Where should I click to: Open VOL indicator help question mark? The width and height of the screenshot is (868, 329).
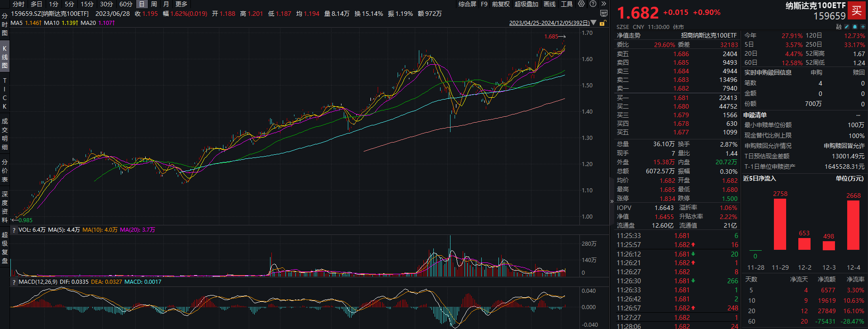click(14, 230)
